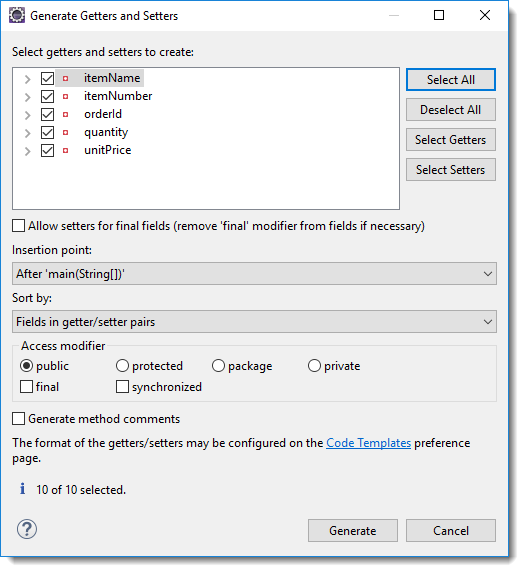Uncheck the orderId checkbox
524x572 pixels.
pos(47,115)
